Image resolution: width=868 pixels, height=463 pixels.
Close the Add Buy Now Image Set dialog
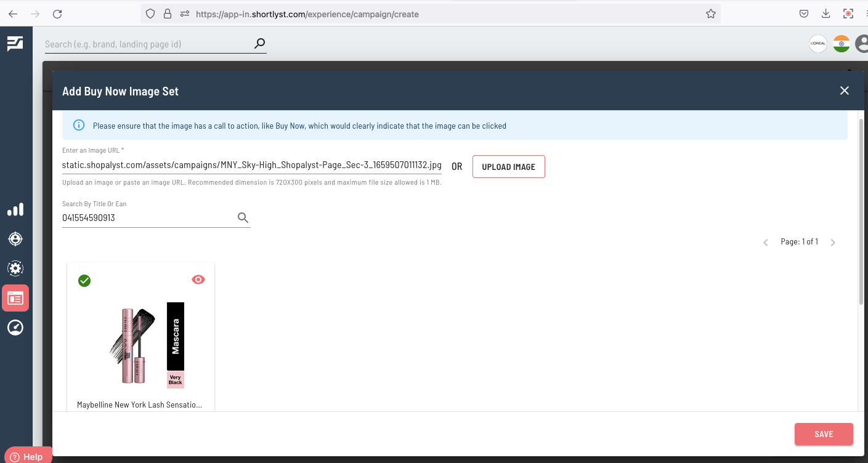(844, 91)
